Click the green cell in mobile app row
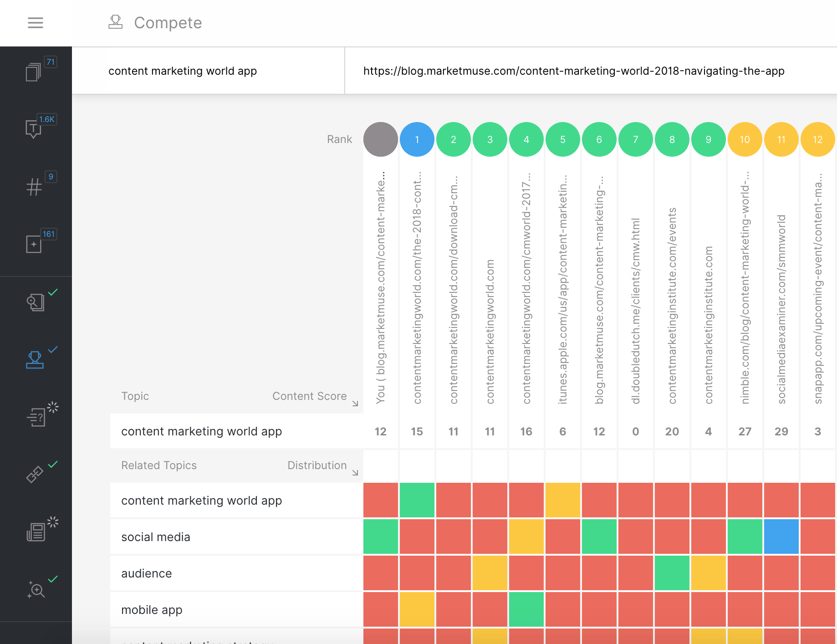This screenshot has width=837, height=644. 526,609
